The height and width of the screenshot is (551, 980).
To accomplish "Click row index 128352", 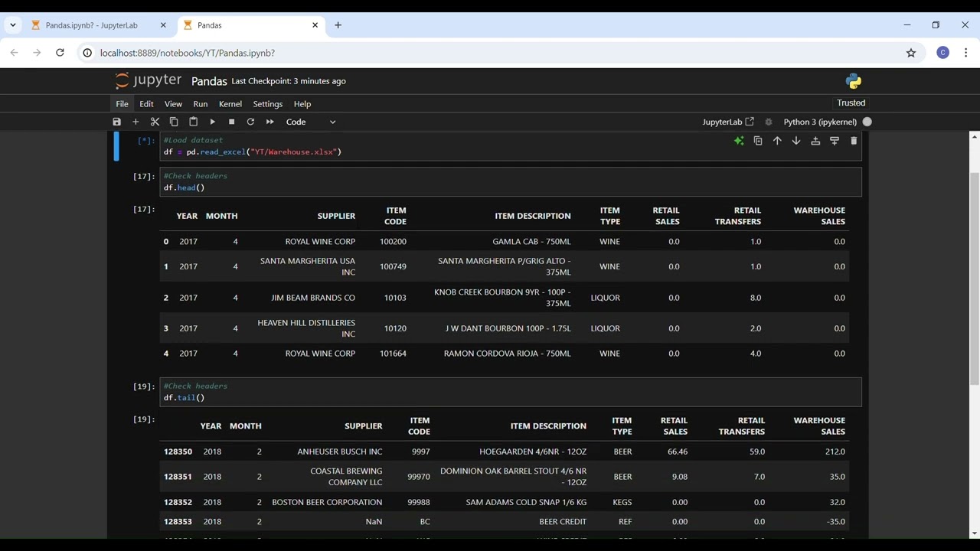I will (178, 502).
